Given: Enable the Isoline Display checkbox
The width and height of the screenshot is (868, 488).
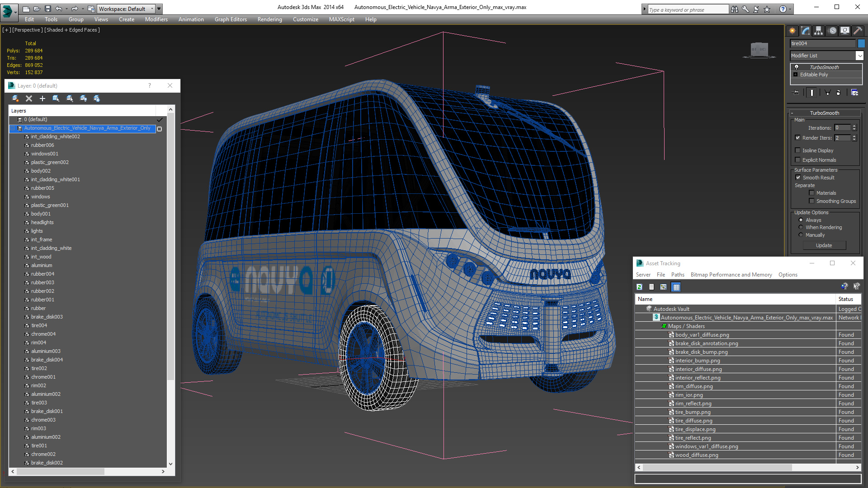Looking at the screenshot, I should click(797, 150).
